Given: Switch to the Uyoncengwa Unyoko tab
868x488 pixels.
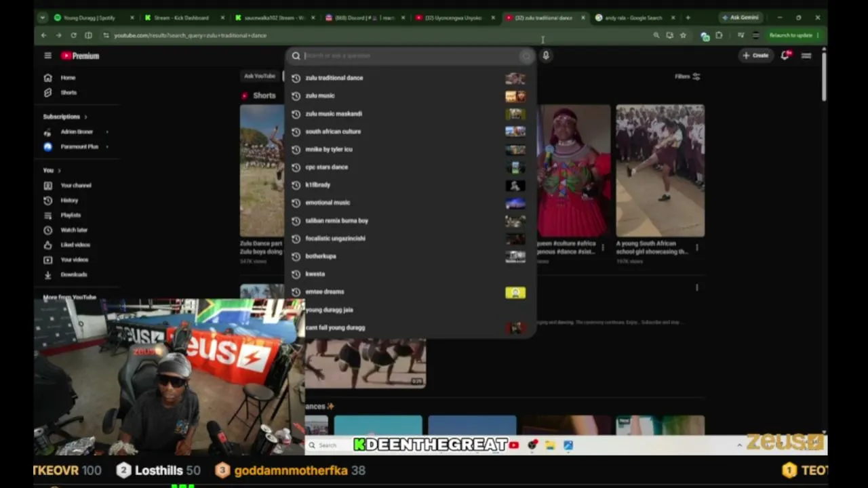Looking at the screenshot, I should 454,18.
